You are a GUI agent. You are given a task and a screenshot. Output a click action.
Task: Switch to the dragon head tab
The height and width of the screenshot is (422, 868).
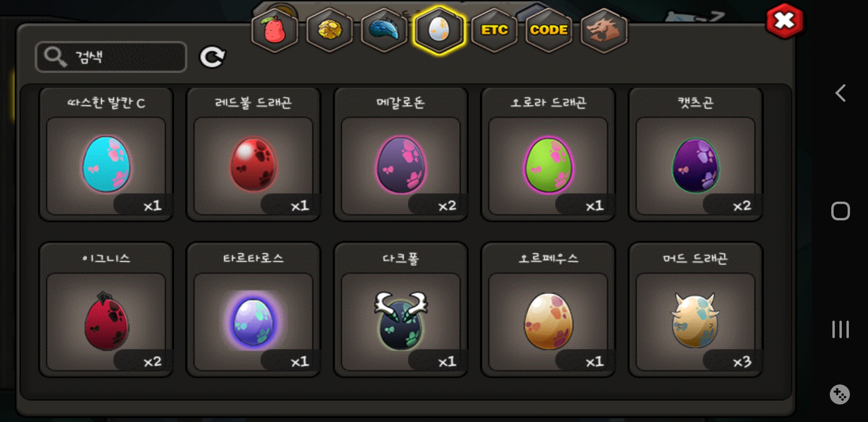pyautogui.click(x=604, y=30)
